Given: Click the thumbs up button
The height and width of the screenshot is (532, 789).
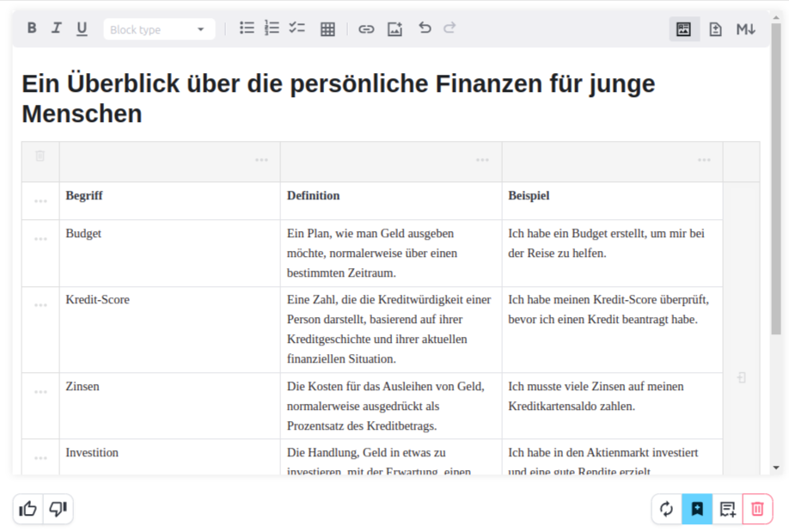Looking at the screenshot, I should (x=28, y=509).
